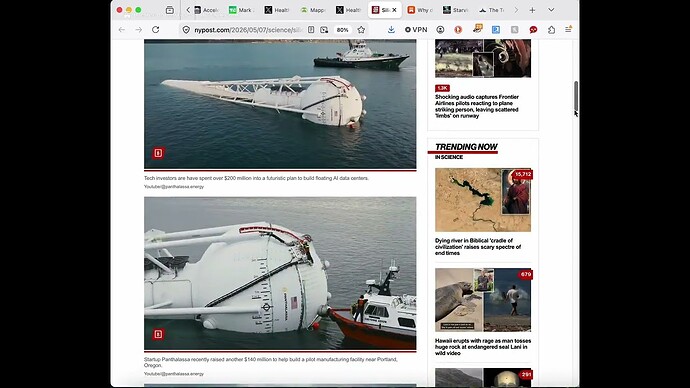
Task: Open the extensions puzzle-piece menu
Action: [551, 29]
